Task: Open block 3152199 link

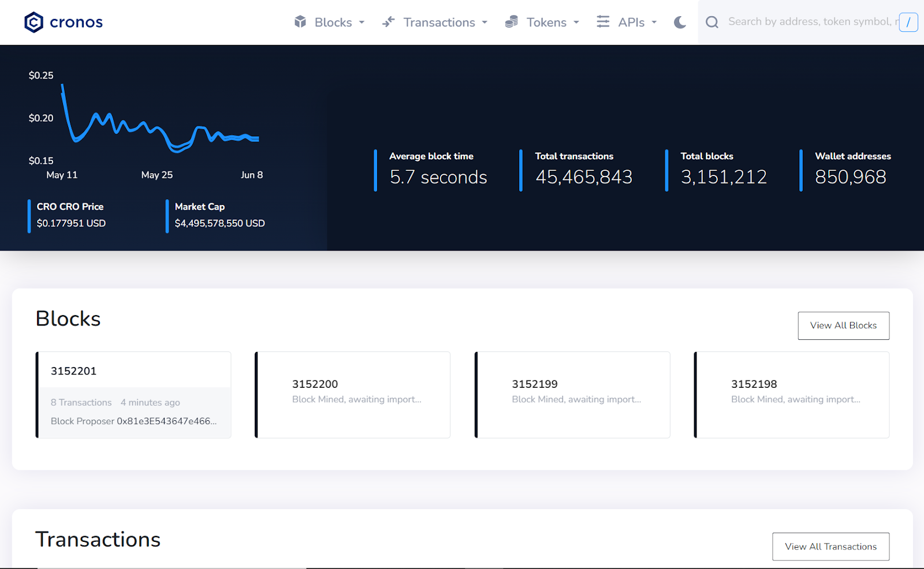Action: point(535,384)
